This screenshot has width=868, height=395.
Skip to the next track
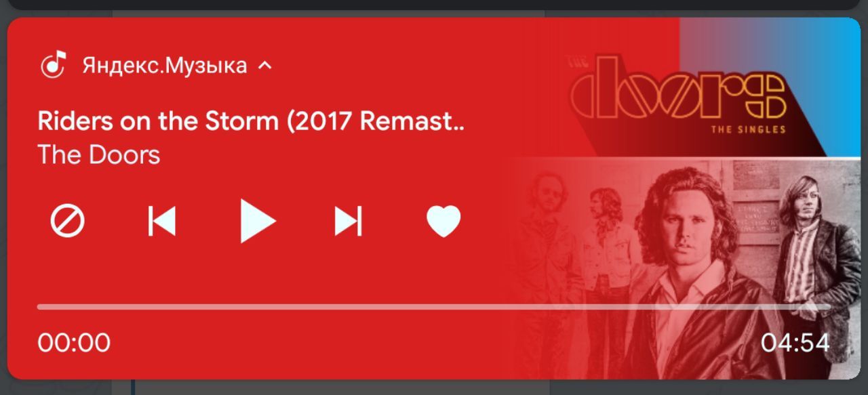coord(348,221)
